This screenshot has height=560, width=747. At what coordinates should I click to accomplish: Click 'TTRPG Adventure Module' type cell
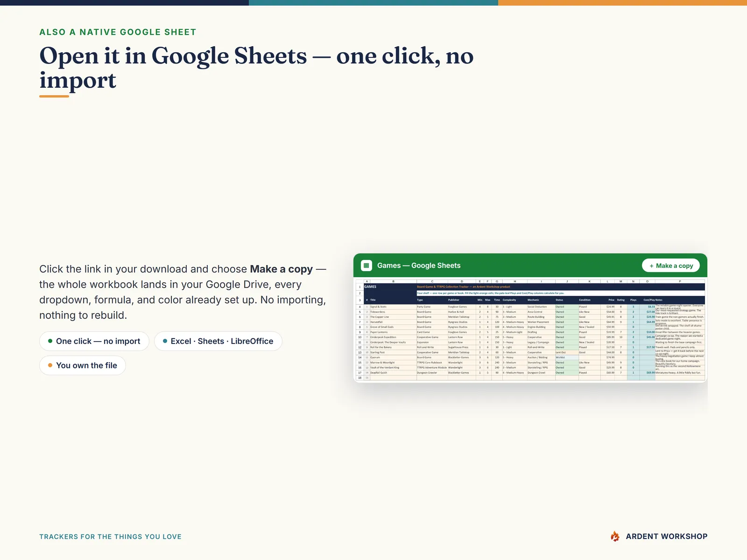coord(432,368)
